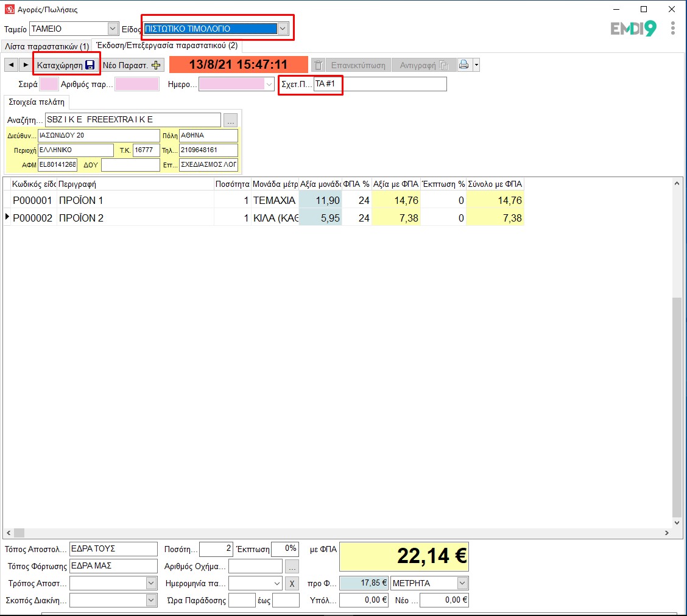Switch to Λίστα παραστατικών tab
Image resolution: width=687 pixels, height=616 pixels.
pos(46,46)
